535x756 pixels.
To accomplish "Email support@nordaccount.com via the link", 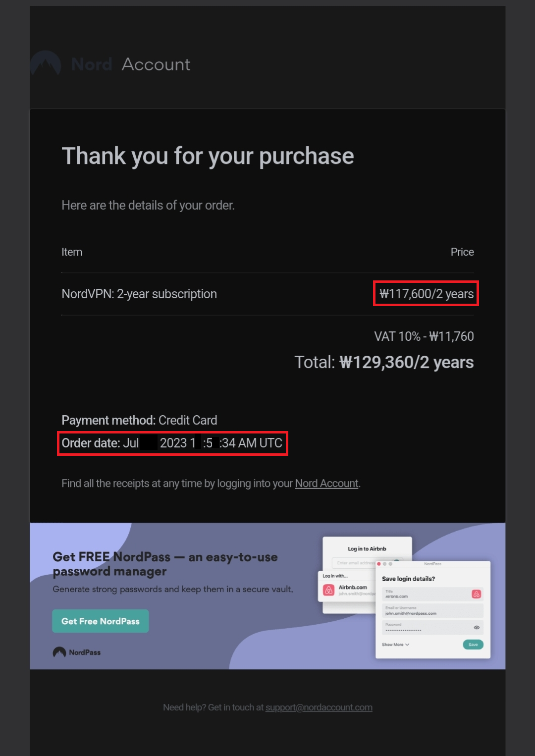I will (x=319, y=707).
